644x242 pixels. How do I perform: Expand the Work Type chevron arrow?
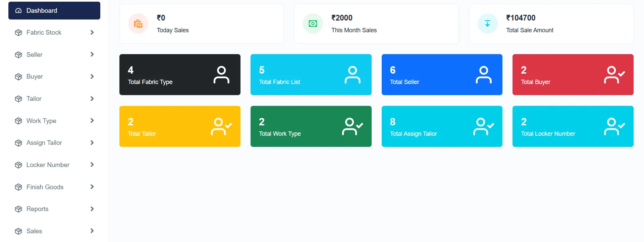[92, 121]
